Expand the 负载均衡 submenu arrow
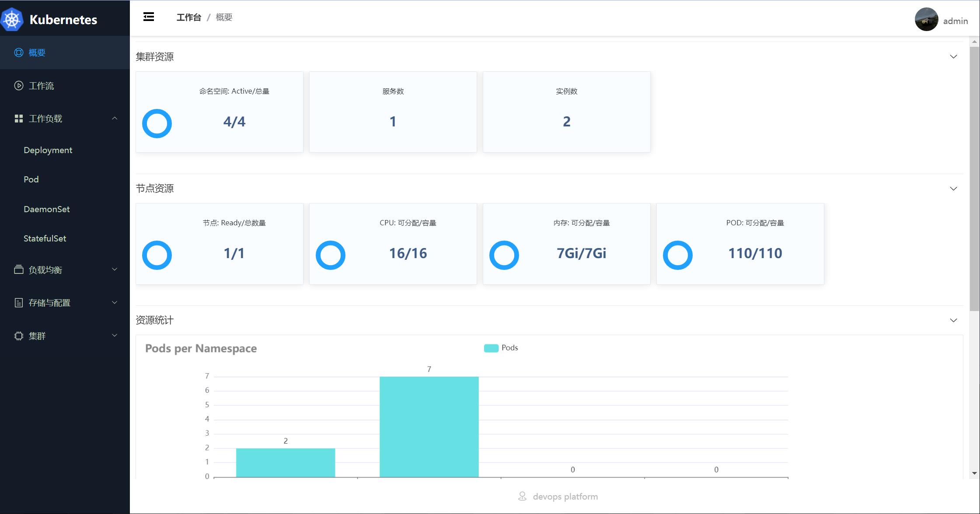Image resolution: width=980 pixels, height=514 pixels. [115, 269]
